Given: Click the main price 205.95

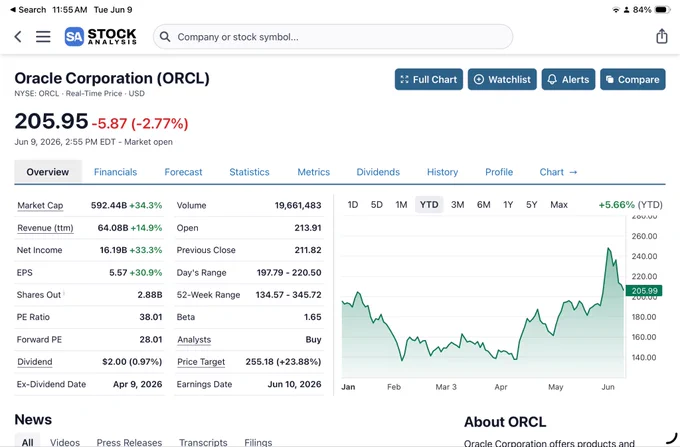Looking at the screenshot, I should [51, 121].
